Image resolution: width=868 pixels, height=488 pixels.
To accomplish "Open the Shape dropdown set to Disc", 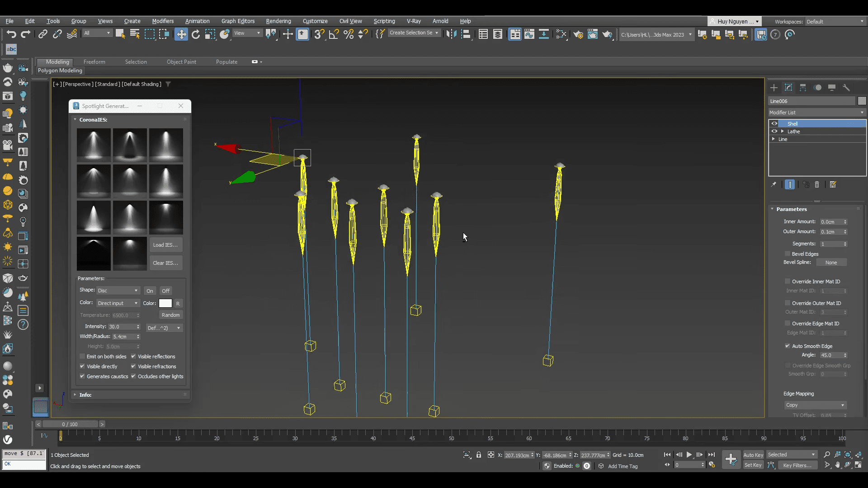I will 118,290.
